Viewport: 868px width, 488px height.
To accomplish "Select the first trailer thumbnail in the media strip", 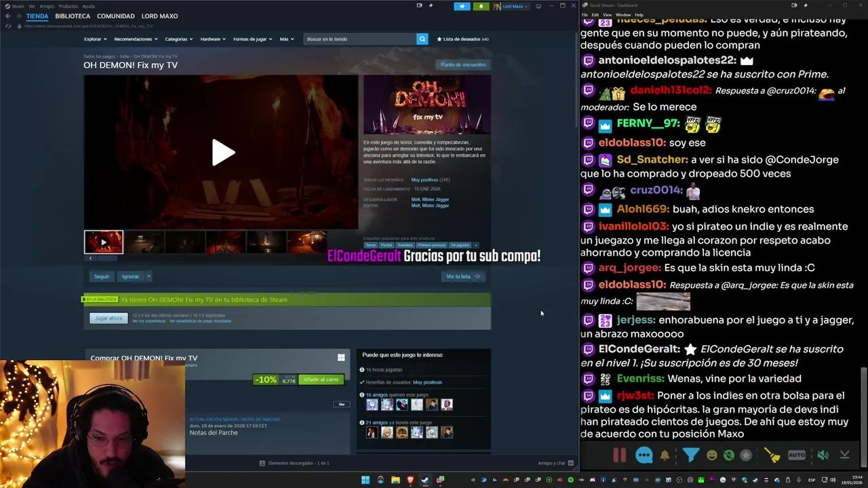I will [104, 242].
